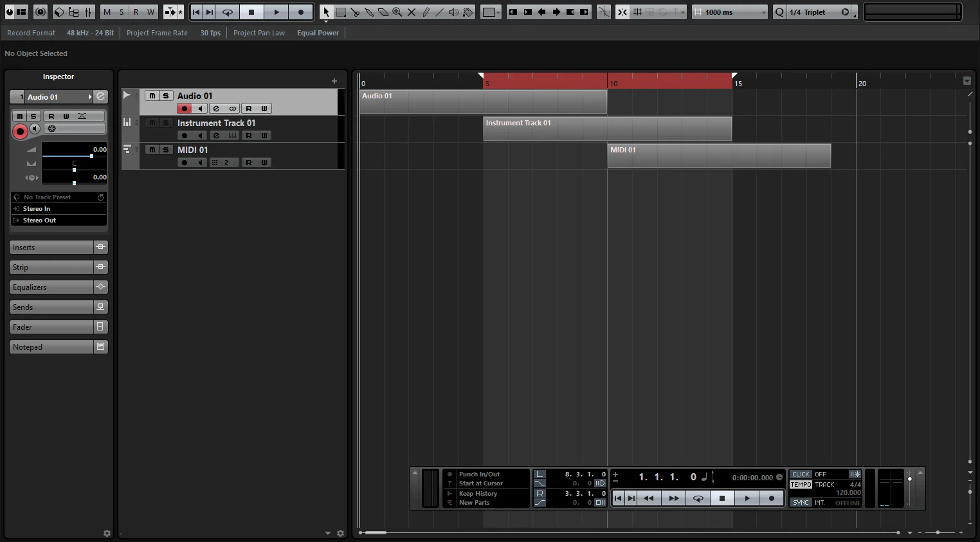Open the Stereo Out output routing selector
The height and width of the screenshot is (542, 980).
(59, 221)
